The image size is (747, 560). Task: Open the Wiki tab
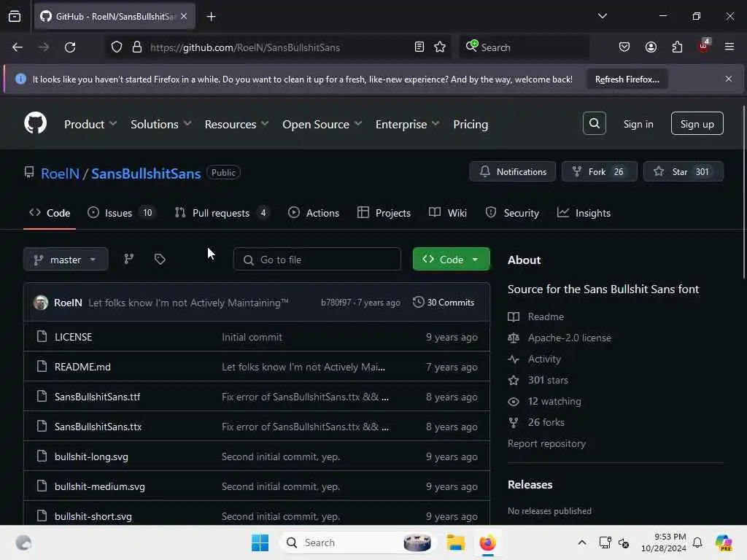tap(447, 213)
